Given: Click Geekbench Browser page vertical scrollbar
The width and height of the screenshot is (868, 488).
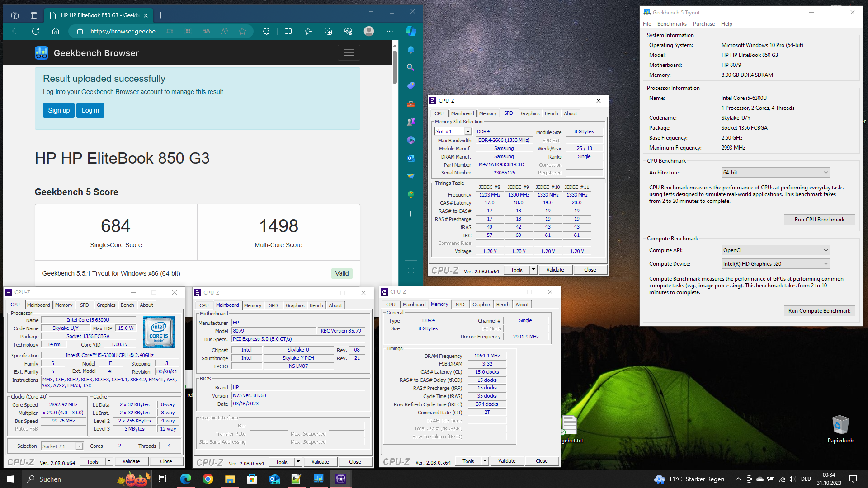Looking at the screenshot, I should point(395,67).
